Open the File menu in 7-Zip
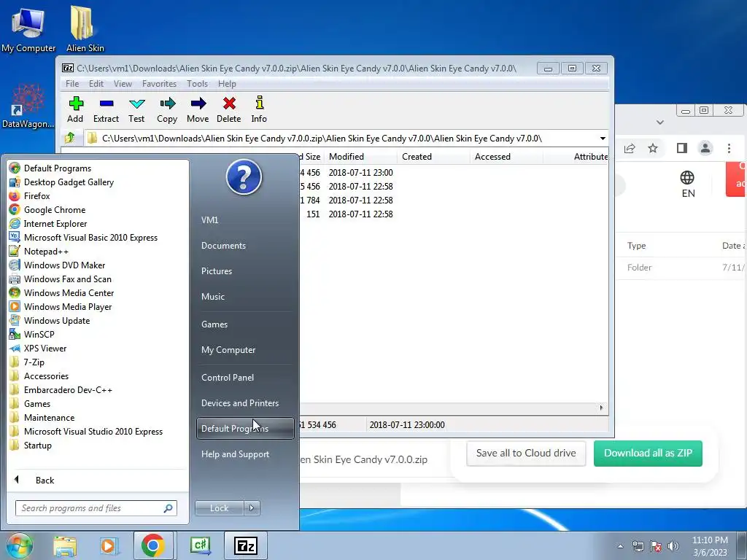Image resolution: width=747 pixels, height=560 pixels. [72, 83]
